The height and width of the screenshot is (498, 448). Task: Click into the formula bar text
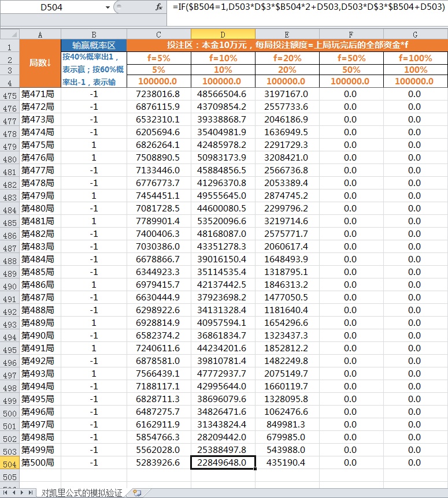pos(306,7)
